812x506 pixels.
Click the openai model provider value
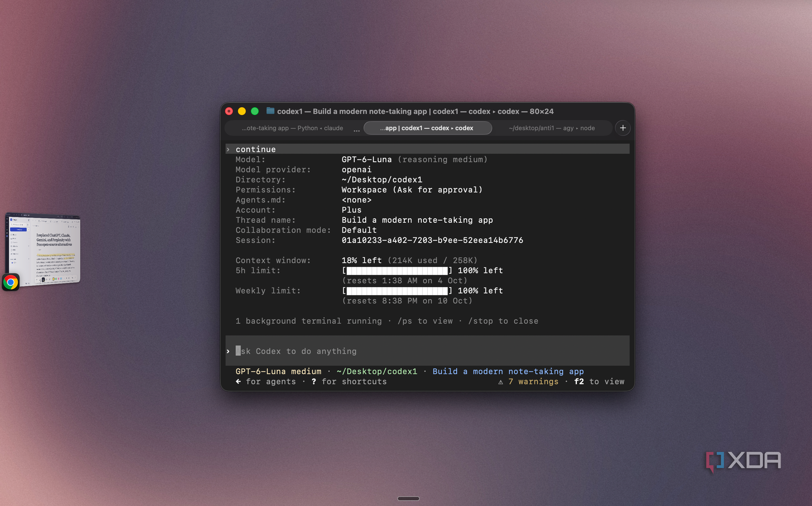(x=356, y=170)
